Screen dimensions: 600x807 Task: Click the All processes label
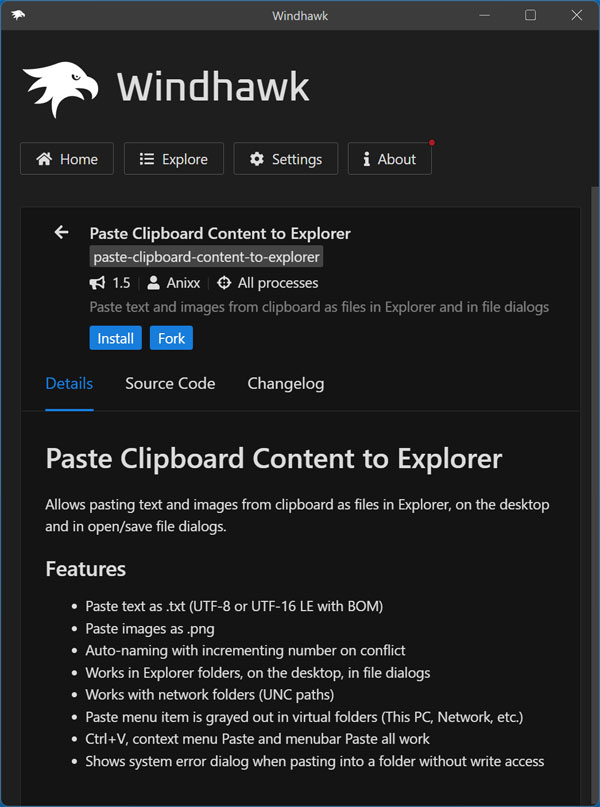pyautogui.click(x=278, y=283)
